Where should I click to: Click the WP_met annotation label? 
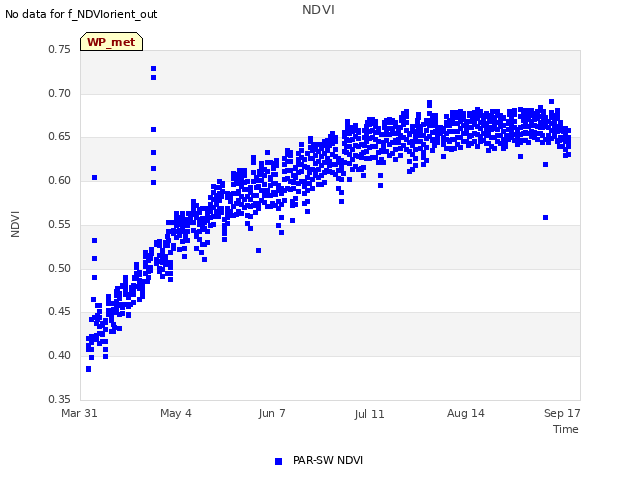pos(111,42)
